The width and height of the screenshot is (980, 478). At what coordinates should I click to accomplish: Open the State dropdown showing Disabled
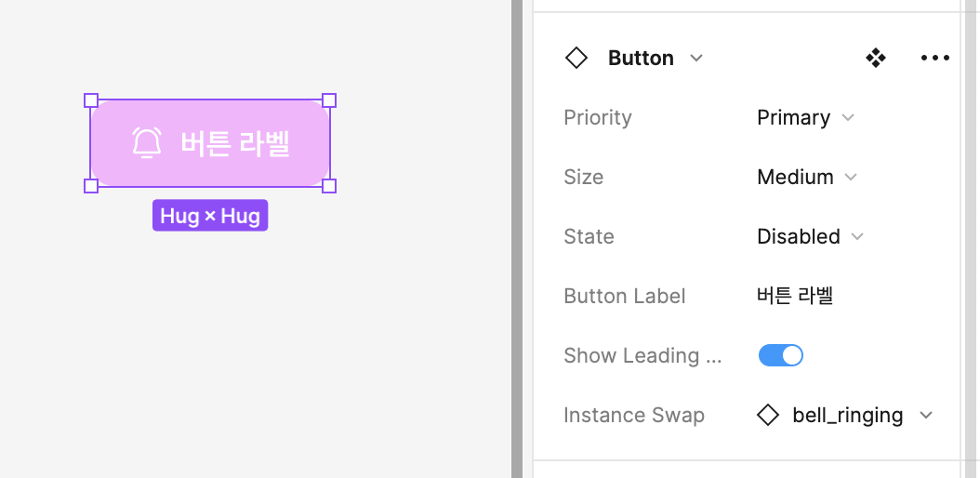(810, 236)
